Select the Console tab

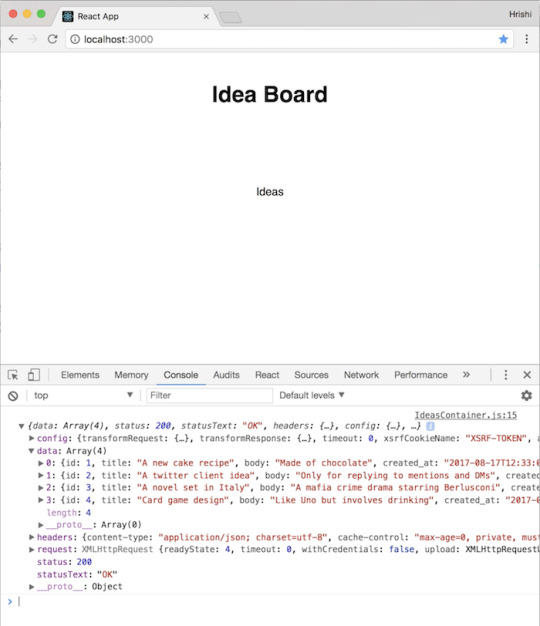[x=181, y=375]
